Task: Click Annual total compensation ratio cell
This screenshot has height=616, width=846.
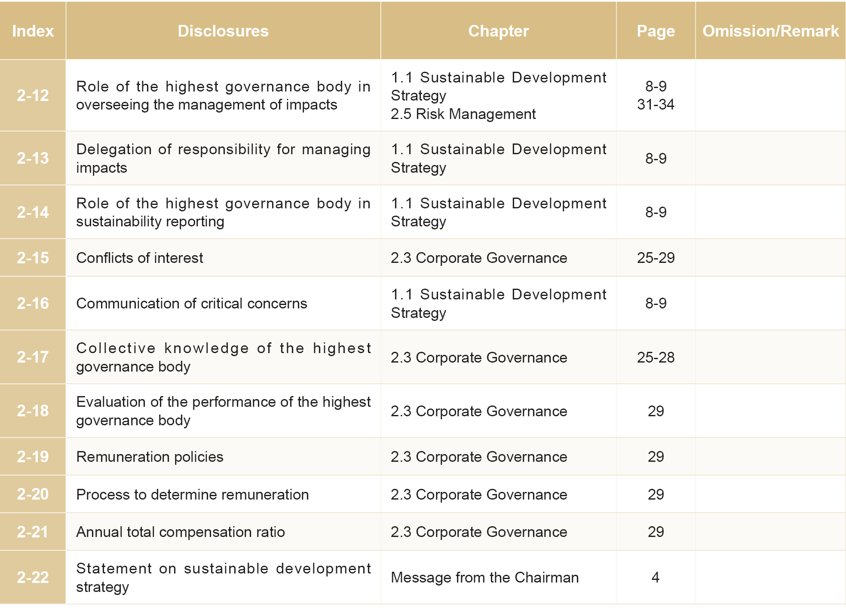Action: pyautogui.click(x=181, y=532)
